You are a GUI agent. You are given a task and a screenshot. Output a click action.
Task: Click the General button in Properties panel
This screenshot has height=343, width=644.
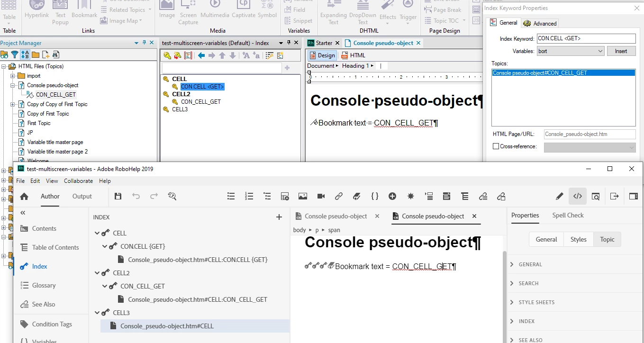tap(546, 239)
